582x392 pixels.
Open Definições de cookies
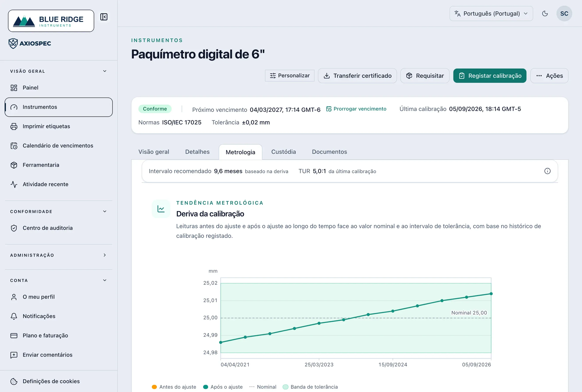59,381
